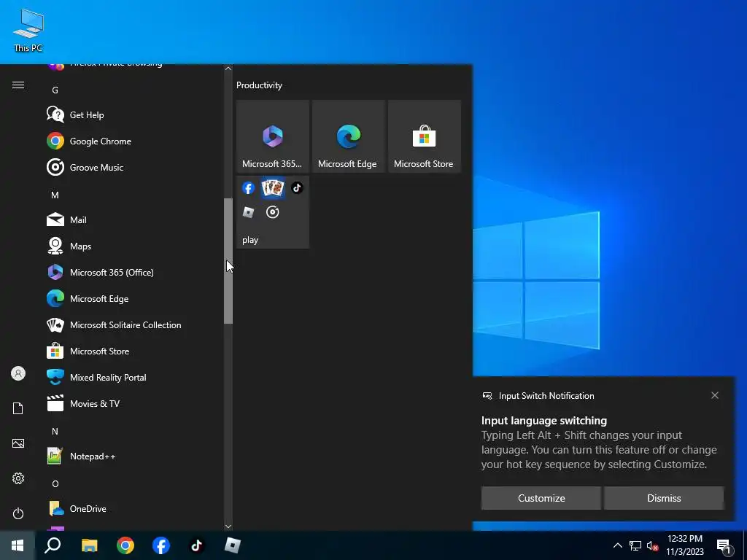This screenshot has width=747, height=560.
Task: Click the app list scrollbar thumb
Action: click(228, 261)
